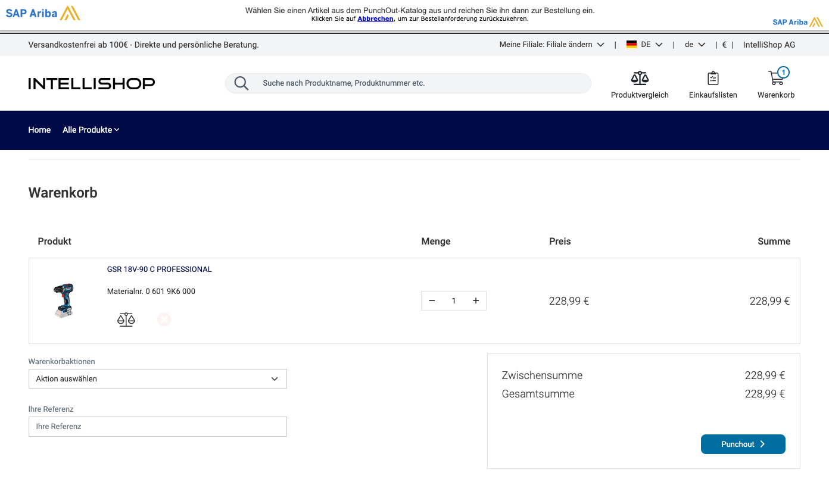The width and height of the screenshot is (829, 504).
Task: Decrease quantity with the minus button
Action: coord(432,300)
